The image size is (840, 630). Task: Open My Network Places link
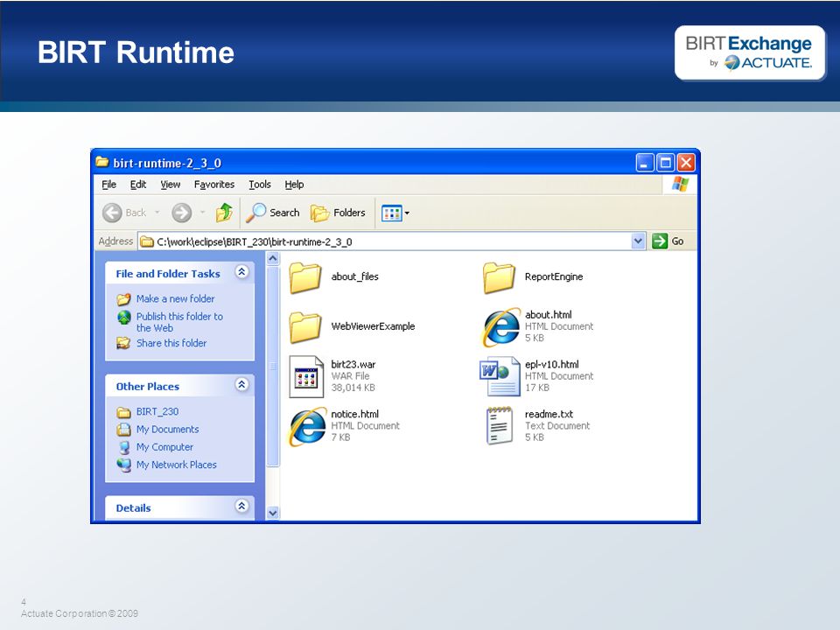[x=176, y=465]
